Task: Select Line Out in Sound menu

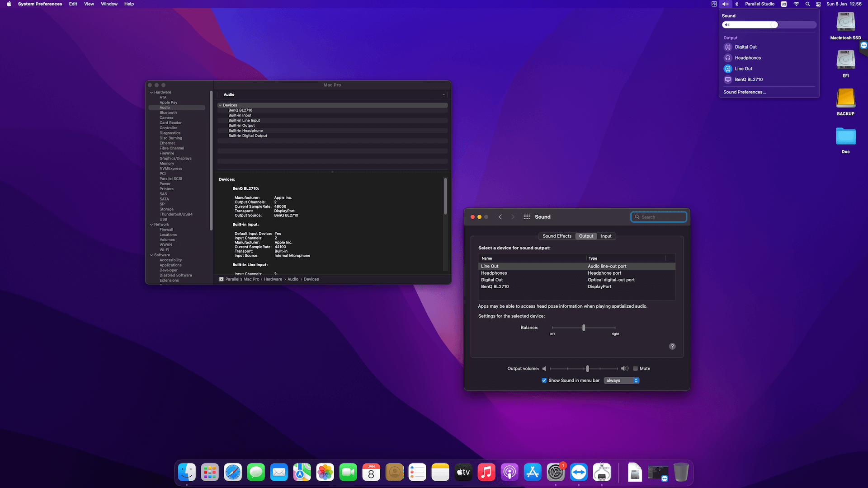Action: click(x=744, y=69)
